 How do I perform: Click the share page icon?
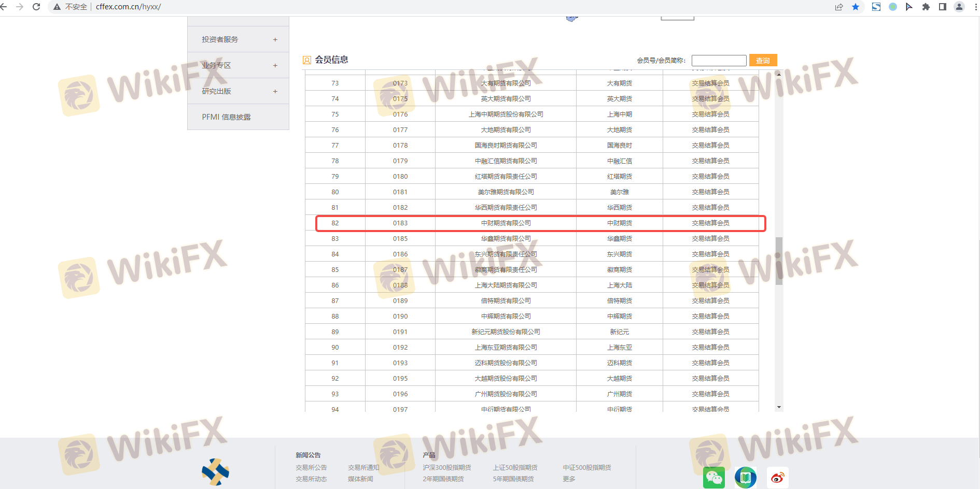(x=839, y=7)
